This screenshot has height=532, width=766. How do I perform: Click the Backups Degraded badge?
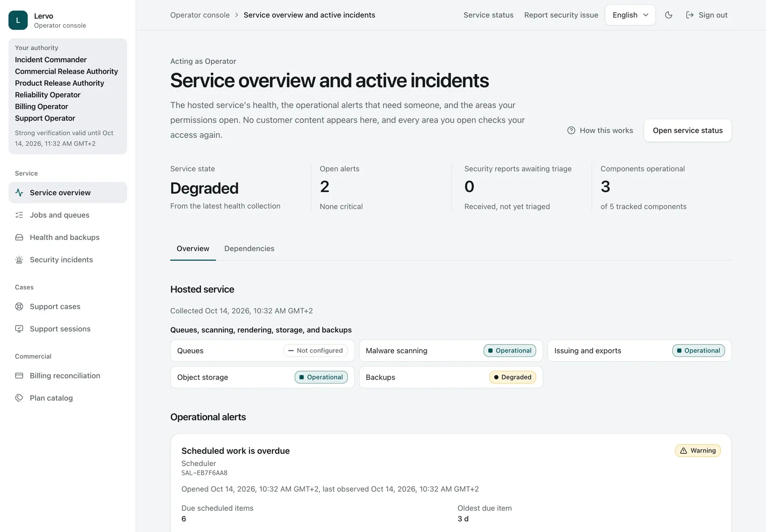513,377
